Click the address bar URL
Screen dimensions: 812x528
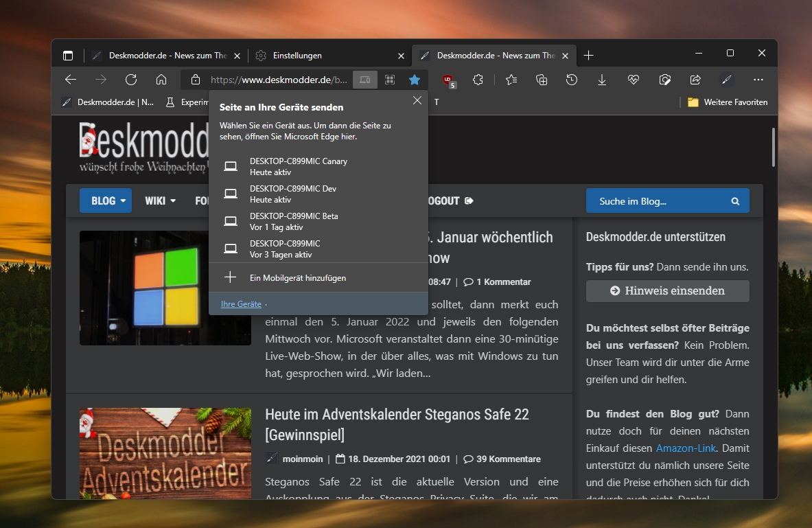pyautogui.click(x=279, y=80)
